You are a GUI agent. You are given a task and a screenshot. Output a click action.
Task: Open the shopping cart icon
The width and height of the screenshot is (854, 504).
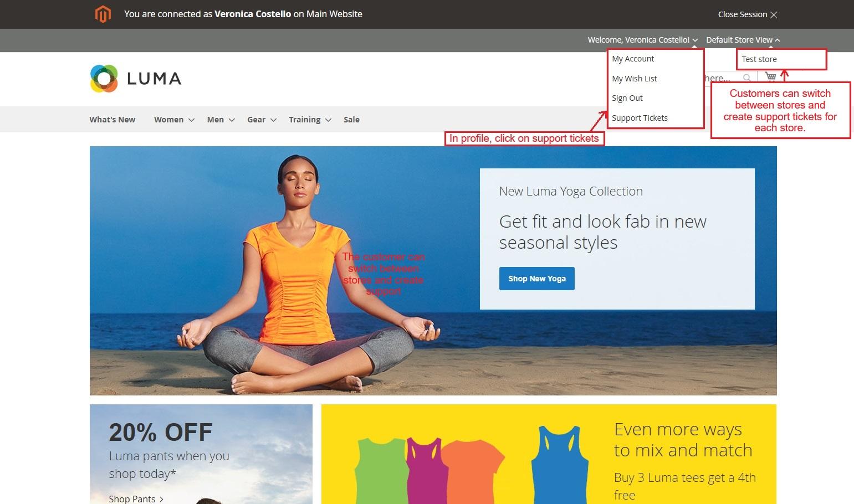coord(770,76)
